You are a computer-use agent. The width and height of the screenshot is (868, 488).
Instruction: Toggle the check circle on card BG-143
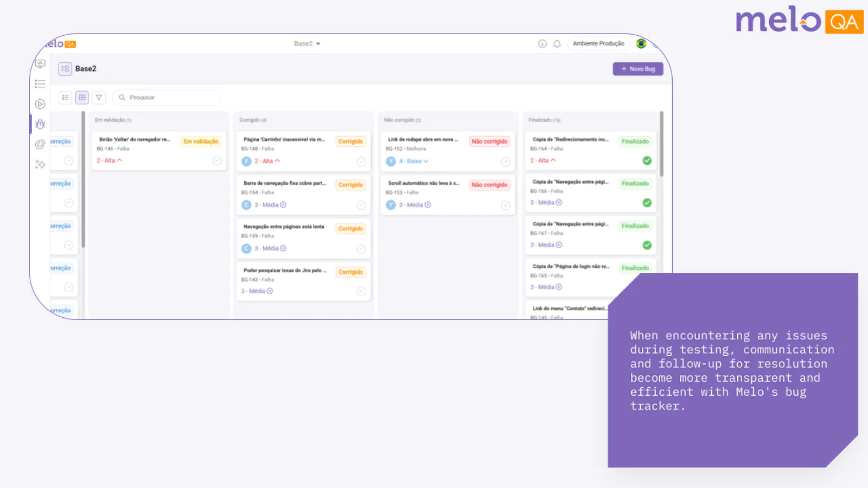pyautogui.click(x=361, y=291)
